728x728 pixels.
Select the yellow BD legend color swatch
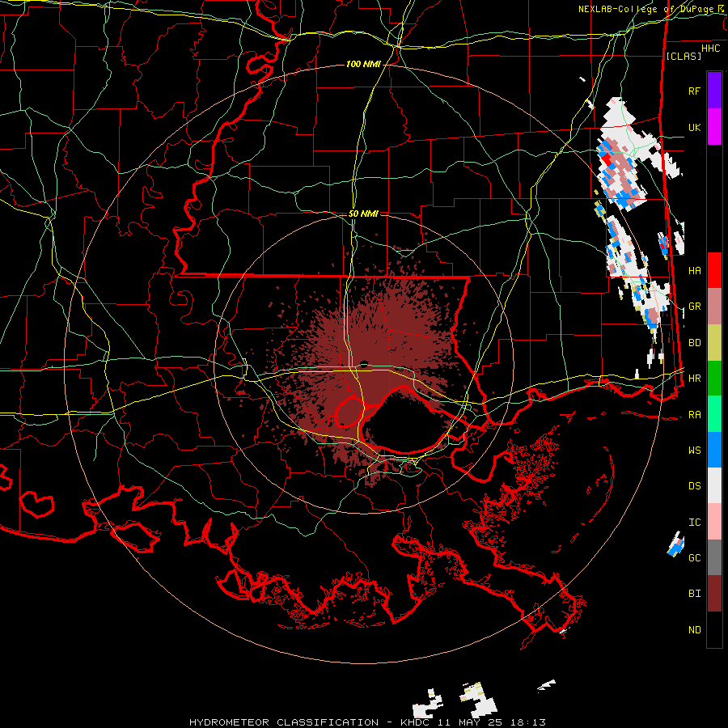[714, 343]
